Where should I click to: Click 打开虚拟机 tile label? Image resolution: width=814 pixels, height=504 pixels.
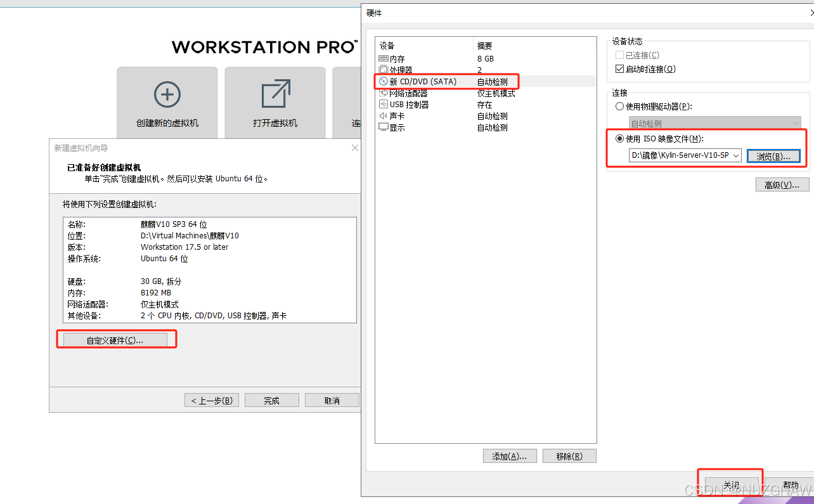coord(275,123)
